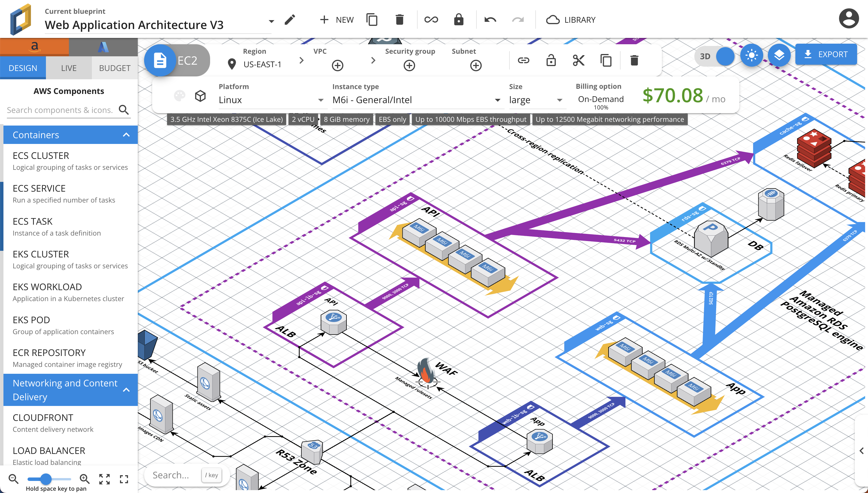Viewport: 868px width, 493px height.
Task: Add a Subnet with plus icon
Action: tap(476, 65)
